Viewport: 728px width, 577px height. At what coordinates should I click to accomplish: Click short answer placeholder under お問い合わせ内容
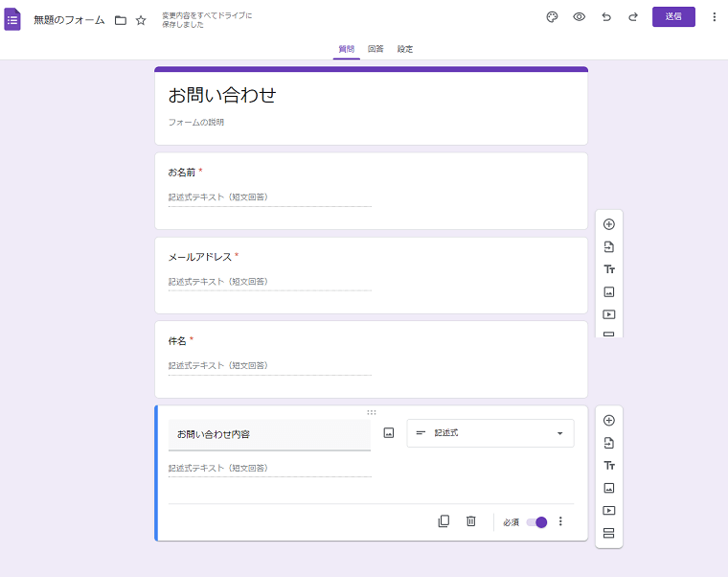[x=218, y=468]
